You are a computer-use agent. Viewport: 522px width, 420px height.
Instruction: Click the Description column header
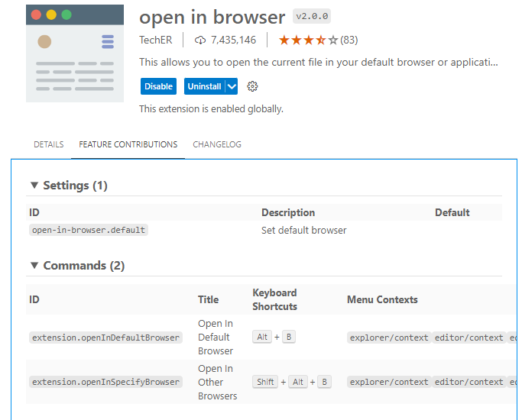coord(288,212)
